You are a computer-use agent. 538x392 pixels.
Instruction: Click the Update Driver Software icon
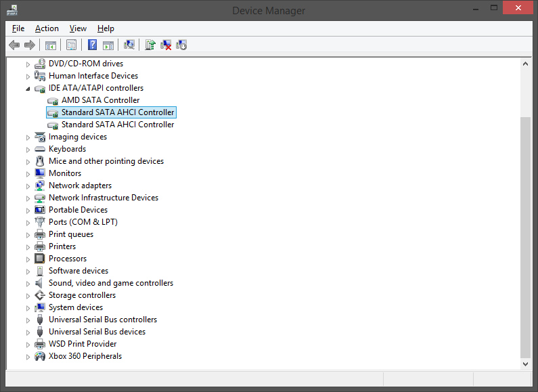coord(150,45)
